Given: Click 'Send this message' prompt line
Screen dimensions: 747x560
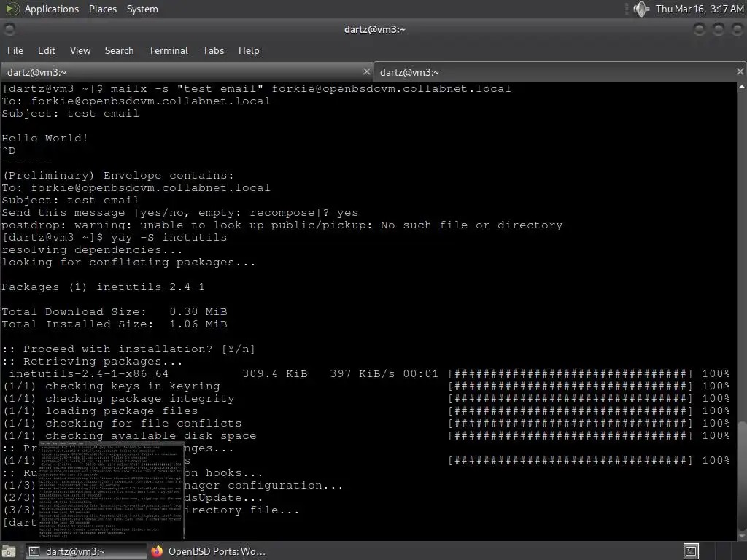Looking at the screenshot, I should tap(180, 212).
